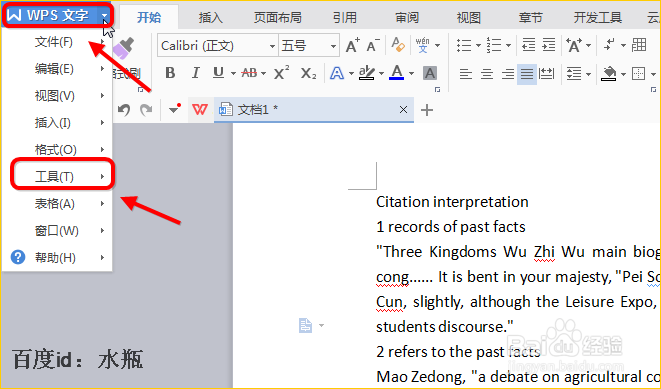Increase paragraph indent
The width and height of the screenshot is (661, 389).
tap(548, 45)
